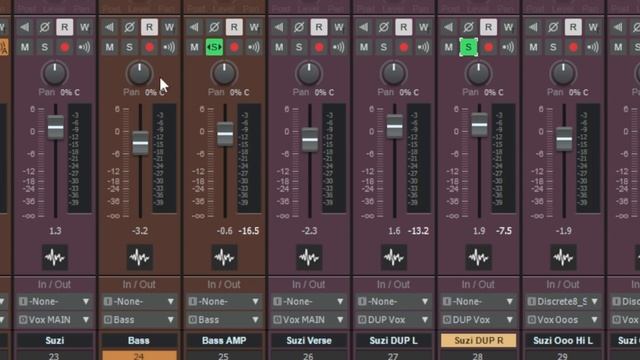Disable solo on Suzi DUP R track

click(x=469, y=47)
